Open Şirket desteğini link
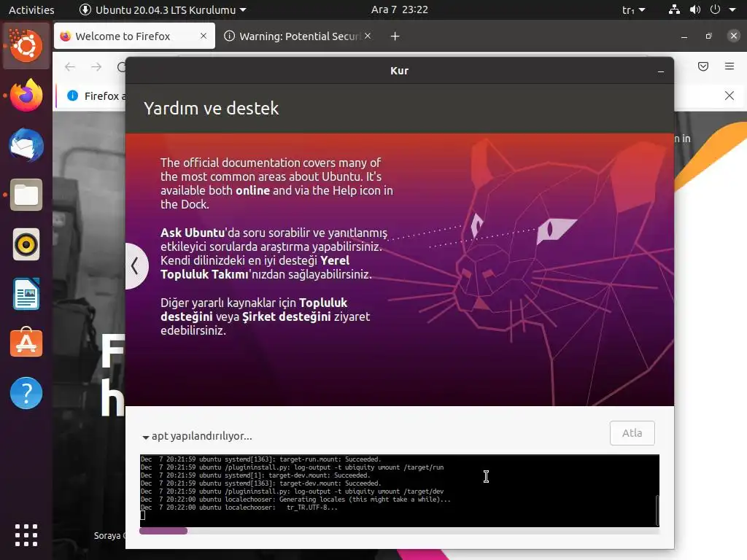Image resolution: width=747 pixels, height=560 pixels. (286, 316)
